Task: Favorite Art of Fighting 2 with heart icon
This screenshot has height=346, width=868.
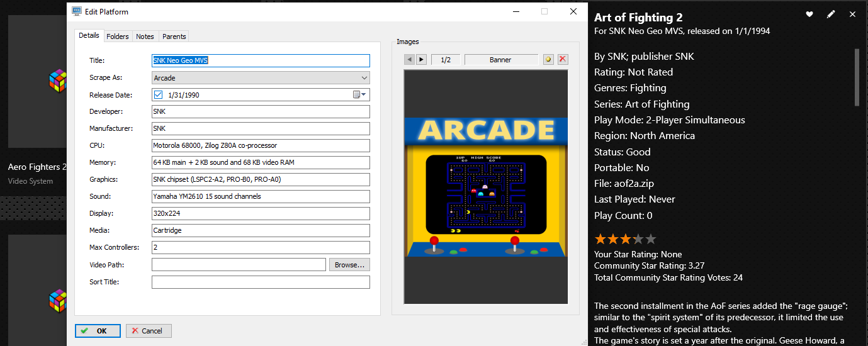Action: tap(809, 14)
